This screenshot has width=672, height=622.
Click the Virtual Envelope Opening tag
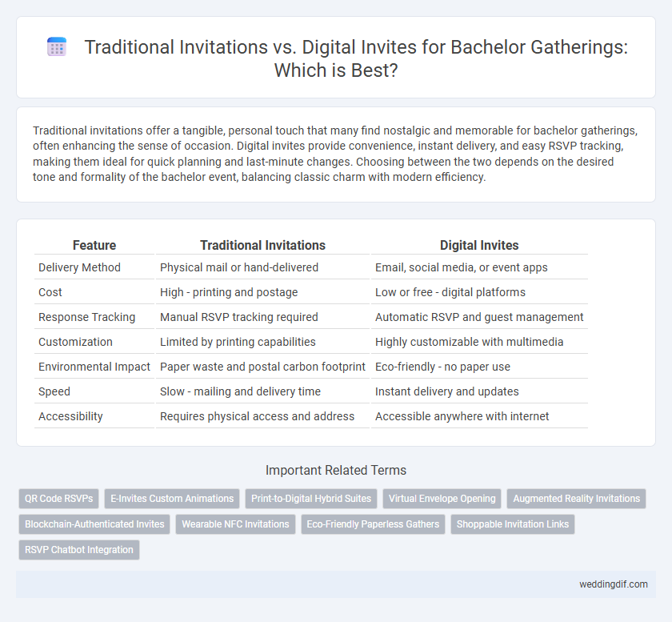pos(442,499)
